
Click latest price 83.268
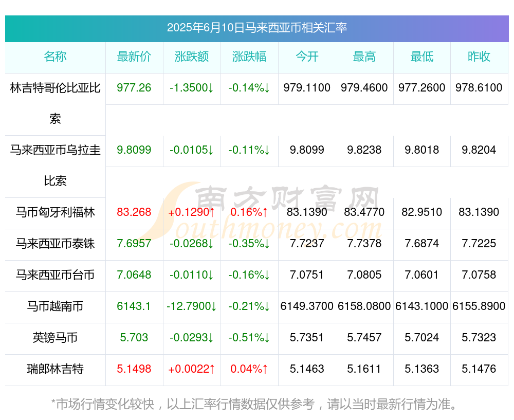pyautogui.click(x=134, y=212)
